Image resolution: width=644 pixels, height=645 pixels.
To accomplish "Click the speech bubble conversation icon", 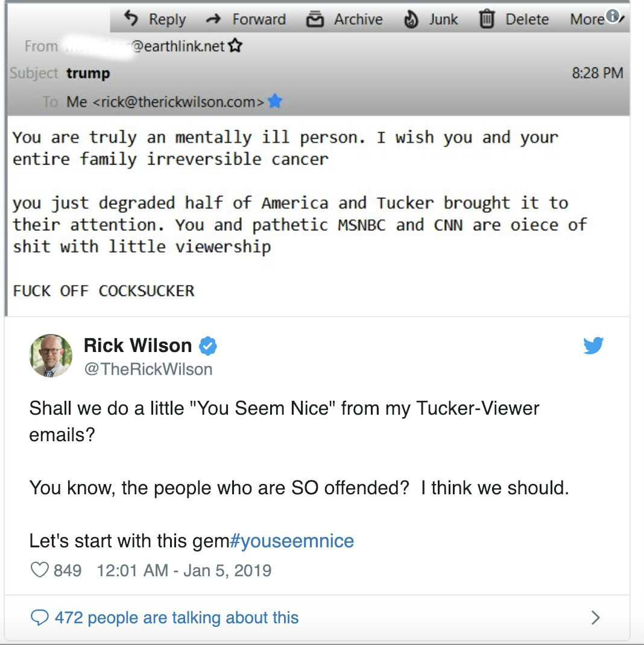I will point(40,617).
